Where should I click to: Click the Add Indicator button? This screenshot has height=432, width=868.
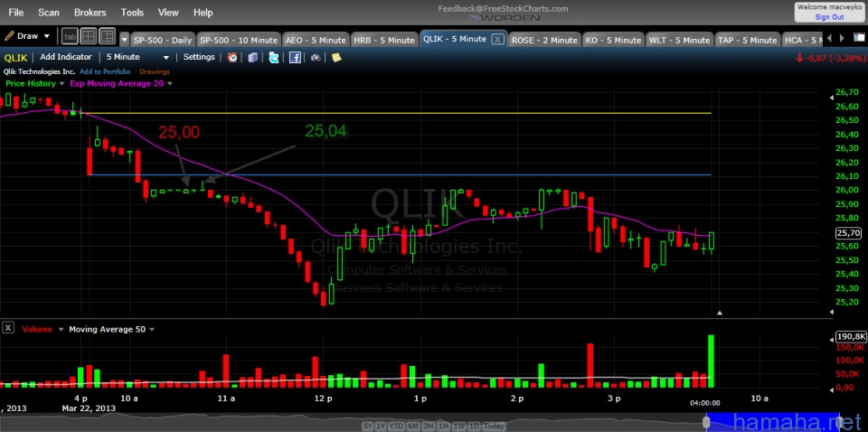(x=66, y=57)
